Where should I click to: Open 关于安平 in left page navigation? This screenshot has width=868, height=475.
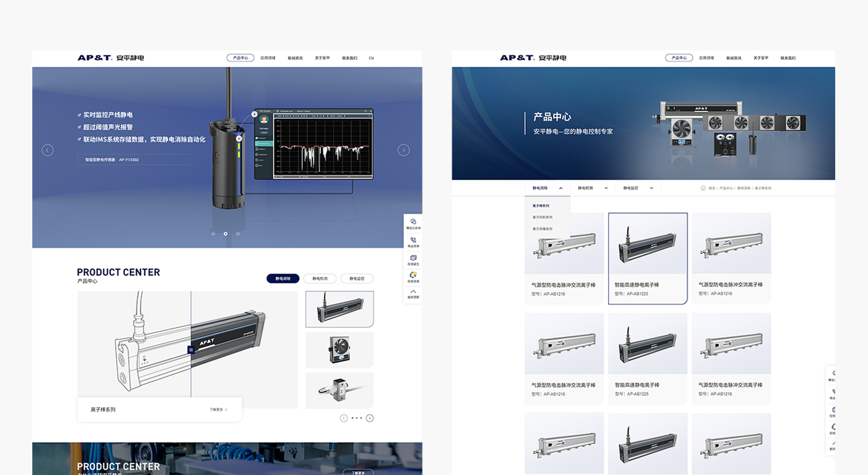[322, 58]
